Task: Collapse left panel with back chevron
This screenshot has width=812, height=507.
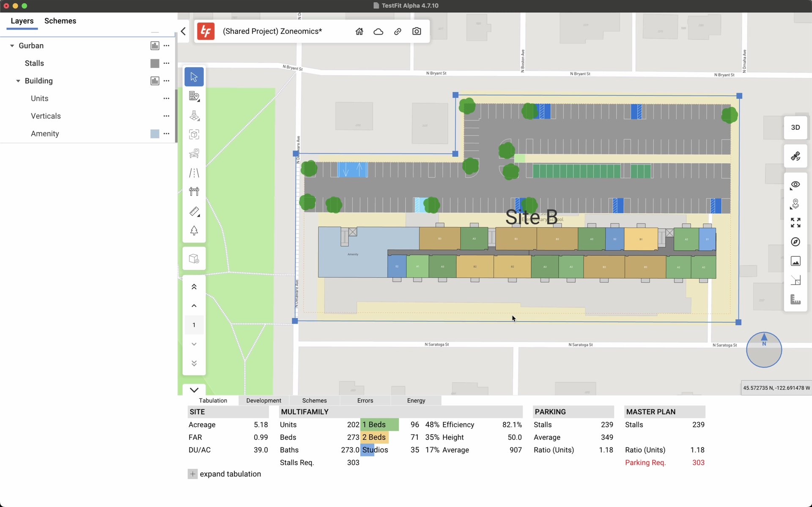Action: click(183, 31)
